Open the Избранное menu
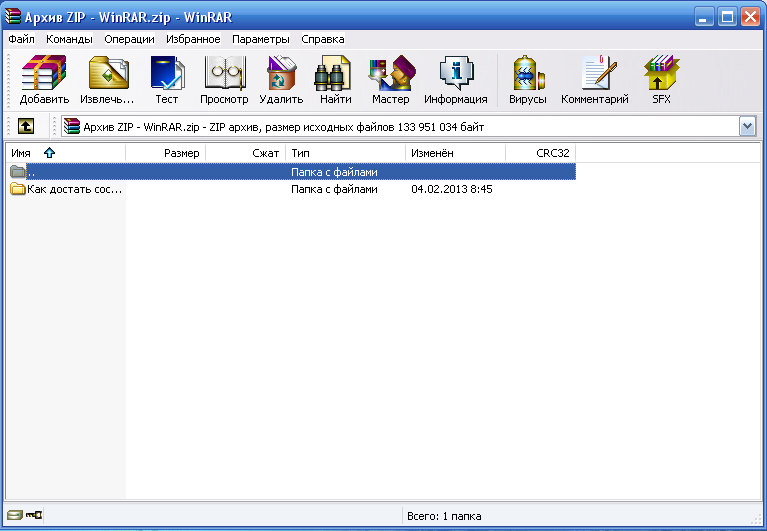767x531 pixels. click(x=193, y=39)
